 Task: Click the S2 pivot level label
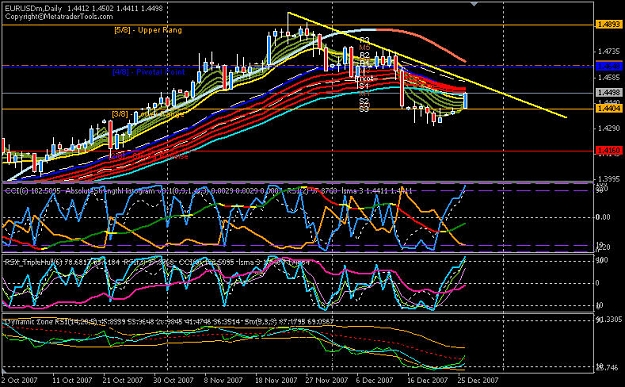(364, 101)
